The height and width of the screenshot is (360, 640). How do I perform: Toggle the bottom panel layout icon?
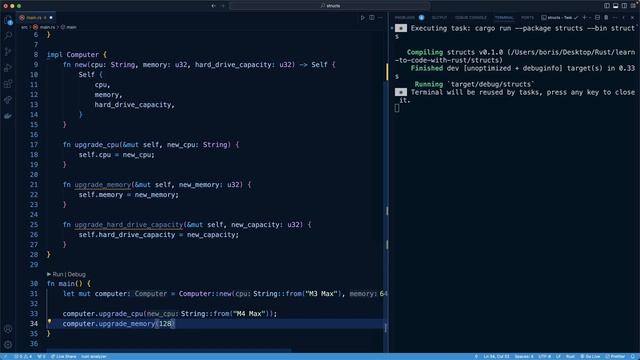click(x=616, y=6)
